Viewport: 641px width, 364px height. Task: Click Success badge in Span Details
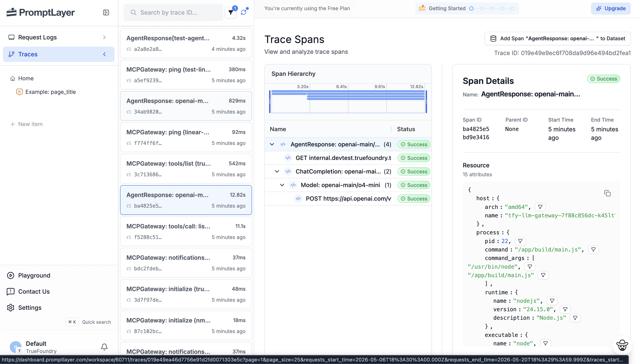click(603, 79)
